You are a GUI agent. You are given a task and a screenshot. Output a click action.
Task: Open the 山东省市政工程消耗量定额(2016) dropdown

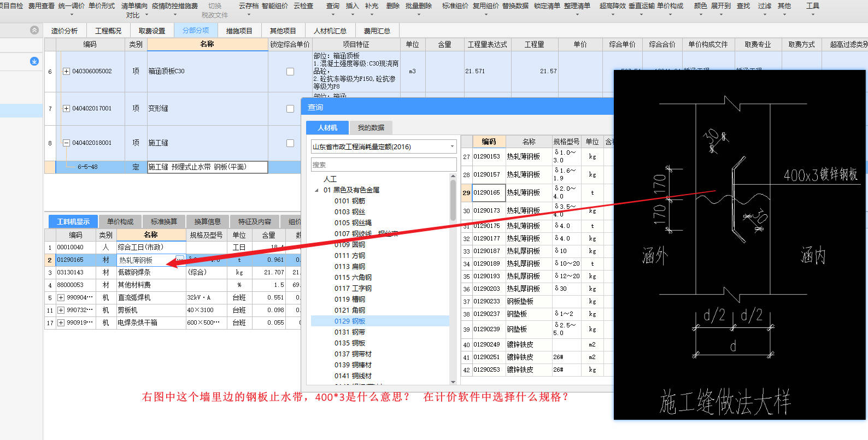click(452, 146)
